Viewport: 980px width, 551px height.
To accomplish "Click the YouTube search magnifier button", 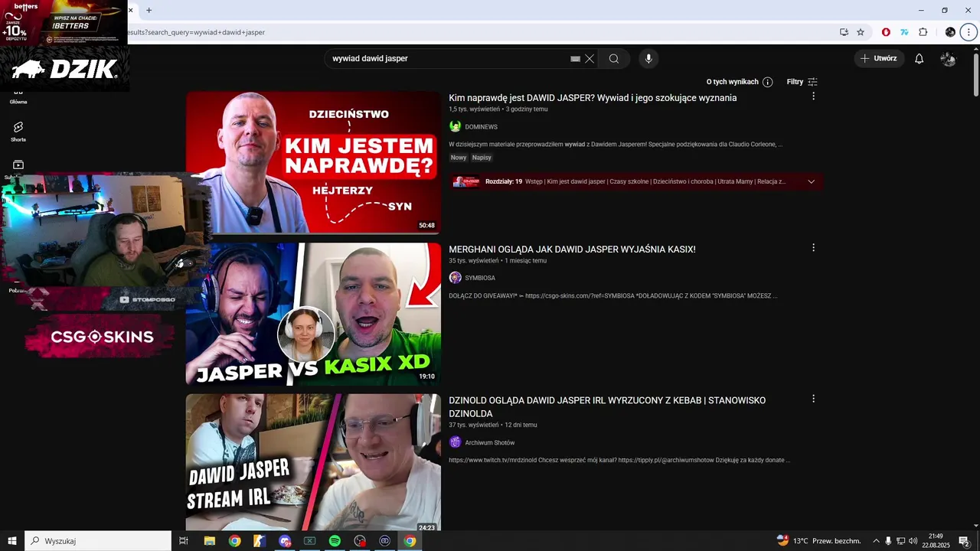I will [614, 59].
